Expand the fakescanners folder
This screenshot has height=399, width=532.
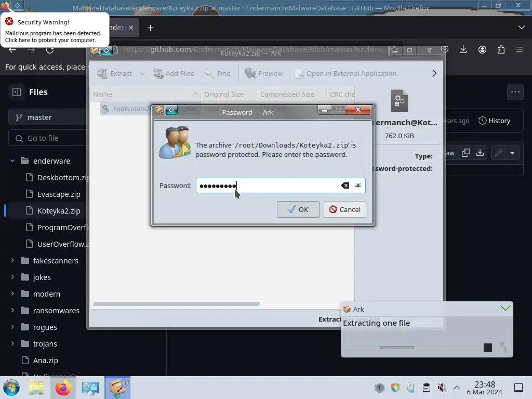click(12, 261)
